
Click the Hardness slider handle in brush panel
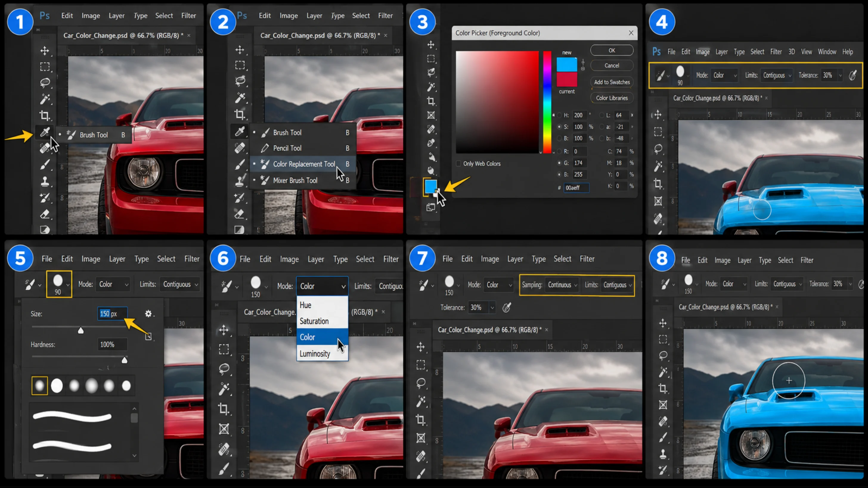(124, 360)
